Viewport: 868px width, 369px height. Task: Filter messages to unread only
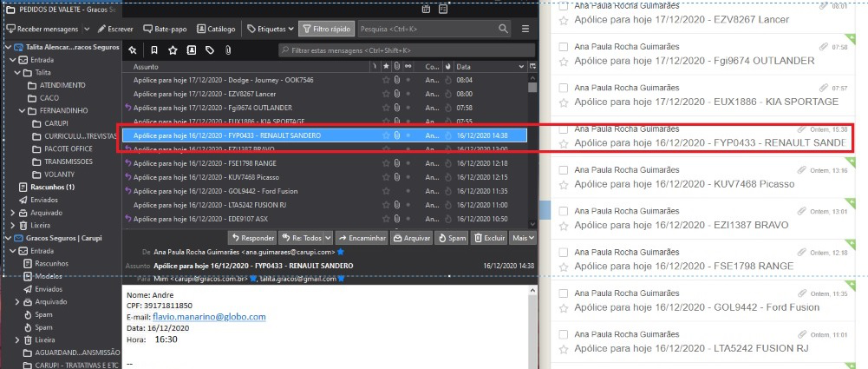(x=153, y=49)
